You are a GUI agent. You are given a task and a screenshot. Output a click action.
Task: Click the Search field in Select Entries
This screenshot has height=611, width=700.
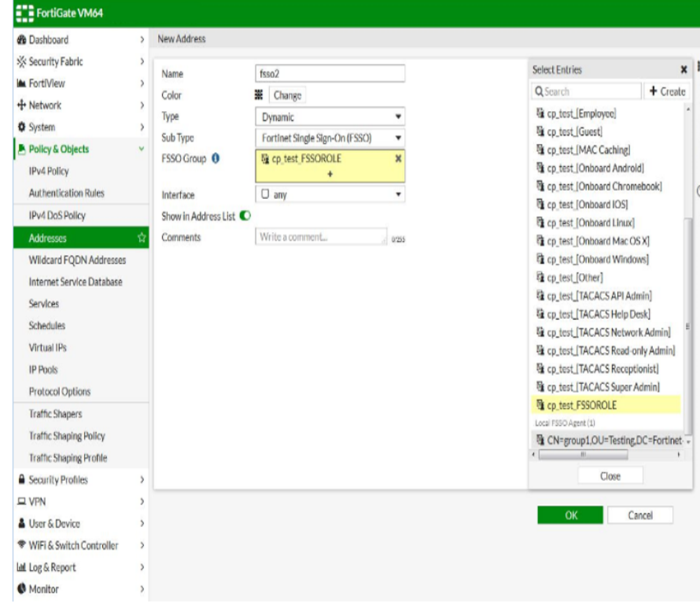tap(586, 91)
